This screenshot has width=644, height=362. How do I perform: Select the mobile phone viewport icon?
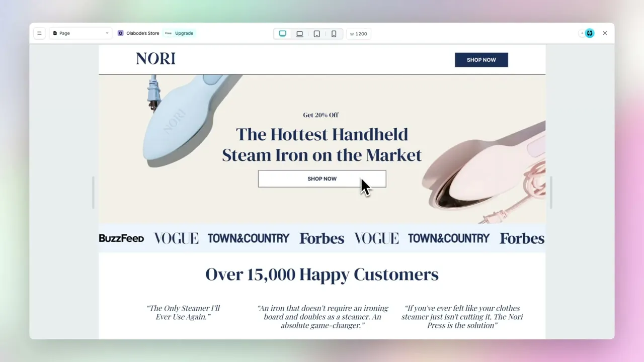pyautogui.click(x=334, y=34)
